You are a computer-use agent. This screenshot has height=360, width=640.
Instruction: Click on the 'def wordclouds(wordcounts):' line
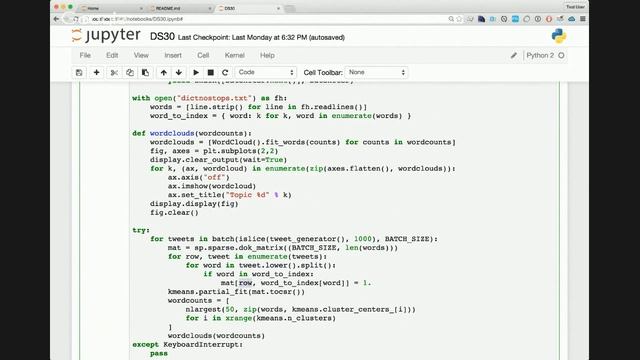pyautogui.click(x=192, y=133)
